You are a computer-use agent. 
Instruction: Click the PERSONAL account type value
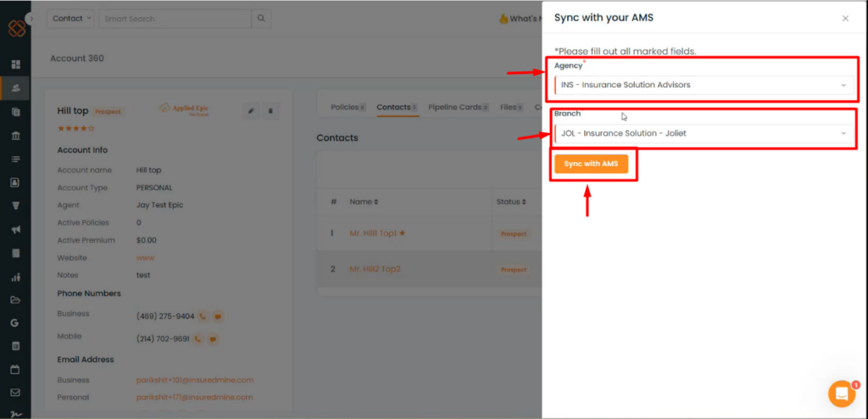[x=154, y=188]
